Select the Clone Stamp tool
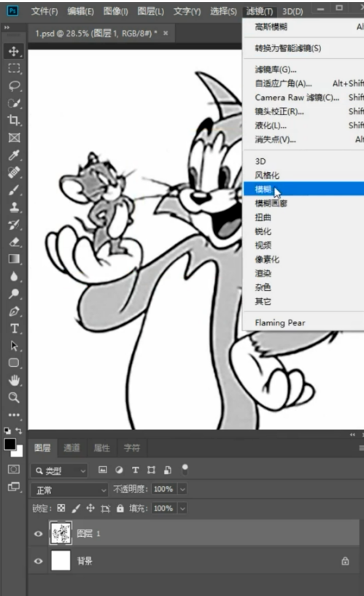This screenshot has width=364, height=596. [x=14, y=207]
